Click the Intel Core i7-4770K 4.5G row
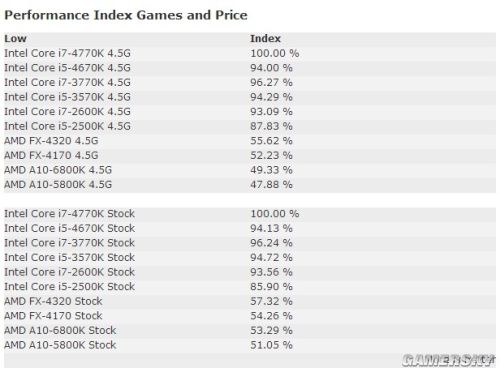Image resolution: width=500 pixels, height=372 pixels. coord(250,53)
